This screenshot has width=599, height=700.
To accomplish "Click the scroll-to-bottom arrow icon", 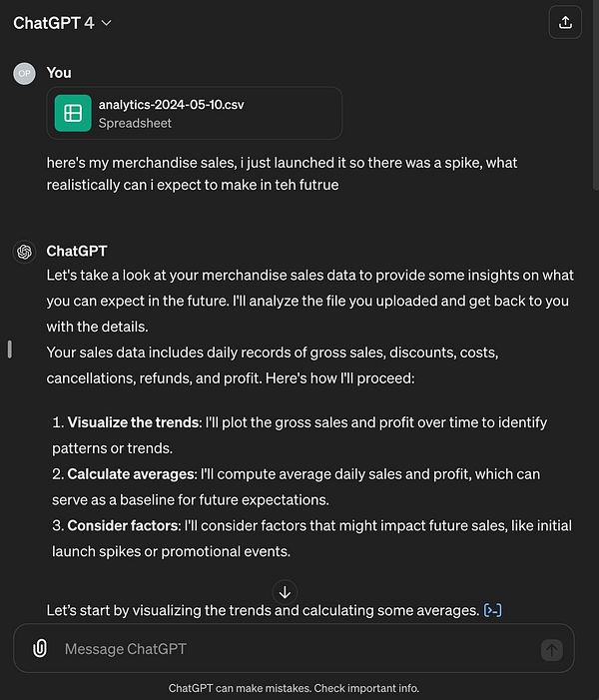I will coord(285,592).
